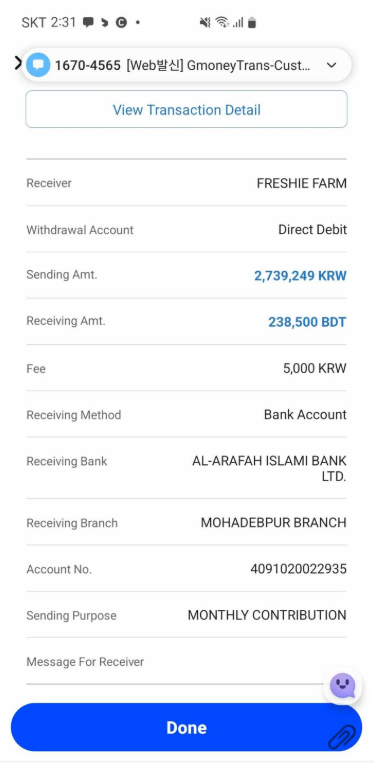Viewport: 374px width, 763px height.
Task: Tap the back arrow behind the notification
Action: pyautogui.click(x=18, y=63)
